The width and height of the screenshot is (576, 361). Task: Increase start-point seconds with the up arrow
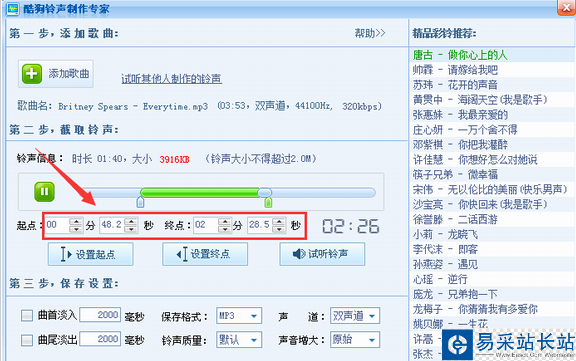131,221
